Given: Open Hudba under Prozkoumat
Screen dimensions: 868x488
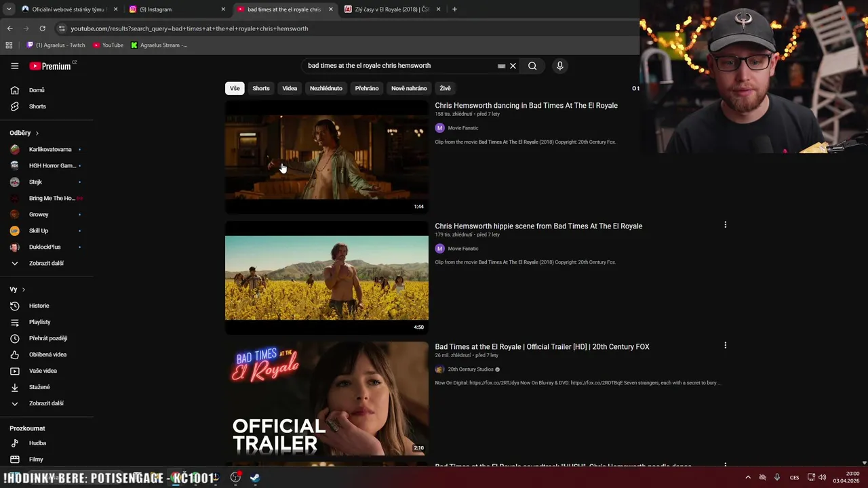Looking at the screenshot, I should (x=37, y=443).
